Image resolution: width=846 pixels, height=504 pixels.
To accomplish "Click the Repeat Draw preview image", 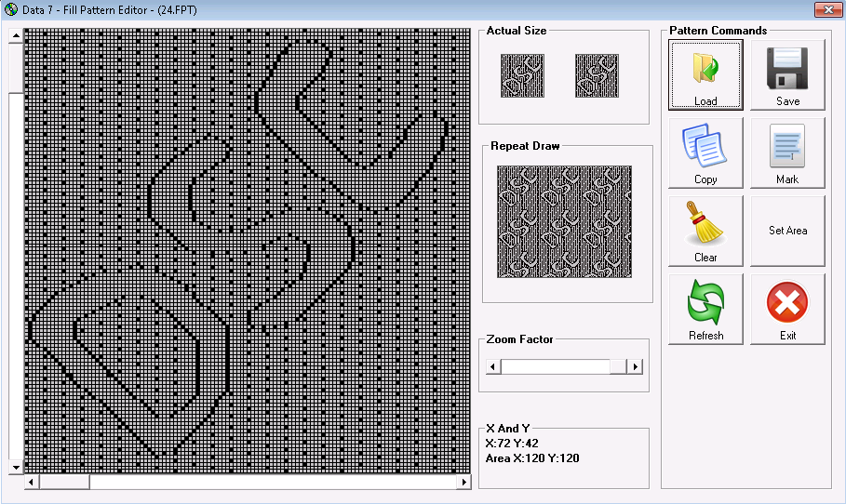I will pyautogui.click(x=564, y=221).
